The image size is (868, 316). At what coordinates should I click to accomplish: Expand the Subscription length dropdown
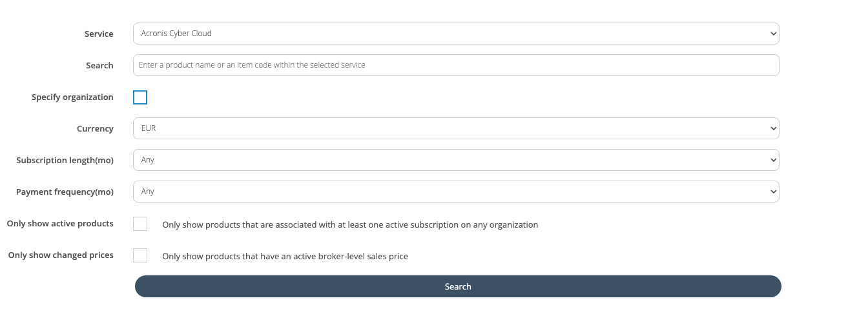[455, 160]
